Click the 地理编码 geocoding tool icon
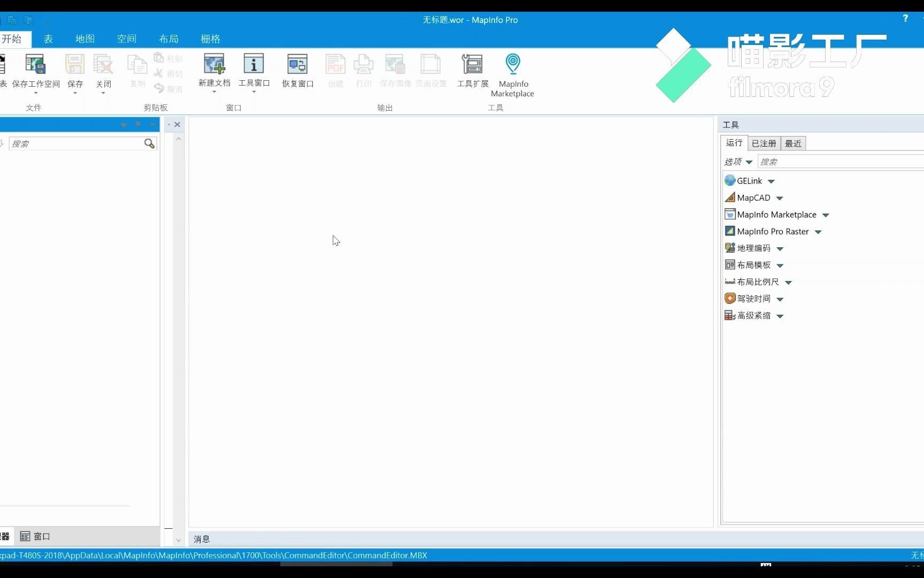This screenshot has width=924, height=578. pos(730,248)
